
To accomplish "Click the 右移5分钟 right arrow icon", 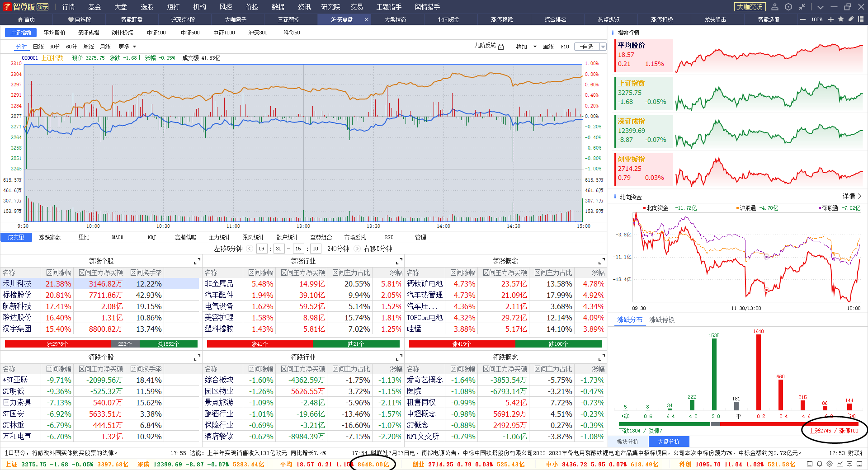I will coord(357,249).
